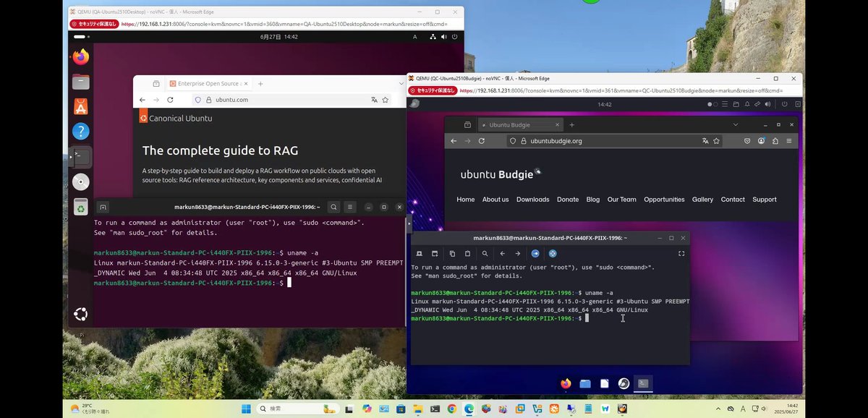Click ubuntubudgie.org address bar
Image resolution: width=868 pixels, height=418 pixels.
click(613, 141)
